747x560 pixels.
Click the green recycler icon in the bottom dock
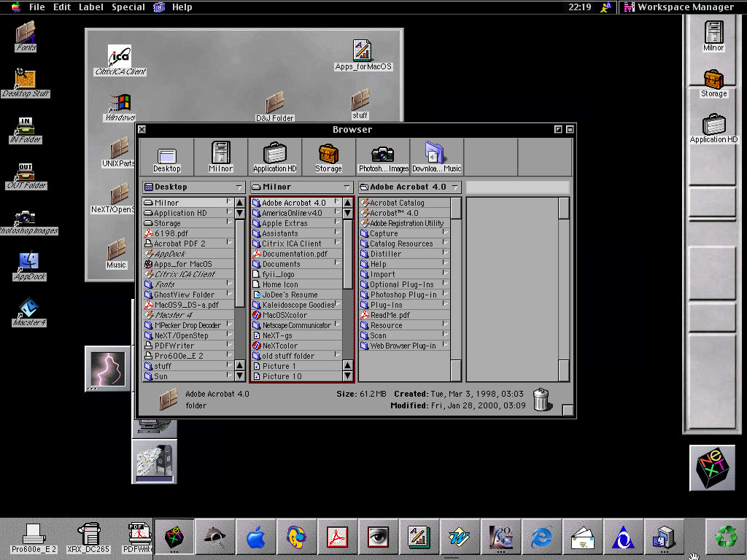(x=726, y=537)
